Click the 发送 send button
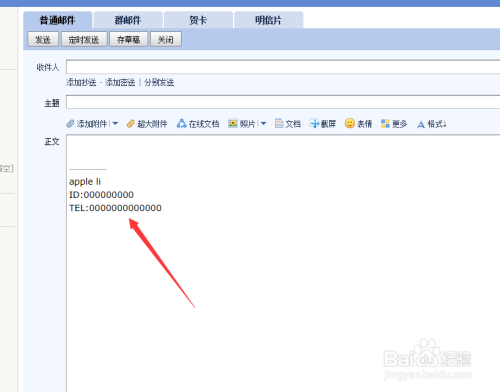 click(43, 40)
